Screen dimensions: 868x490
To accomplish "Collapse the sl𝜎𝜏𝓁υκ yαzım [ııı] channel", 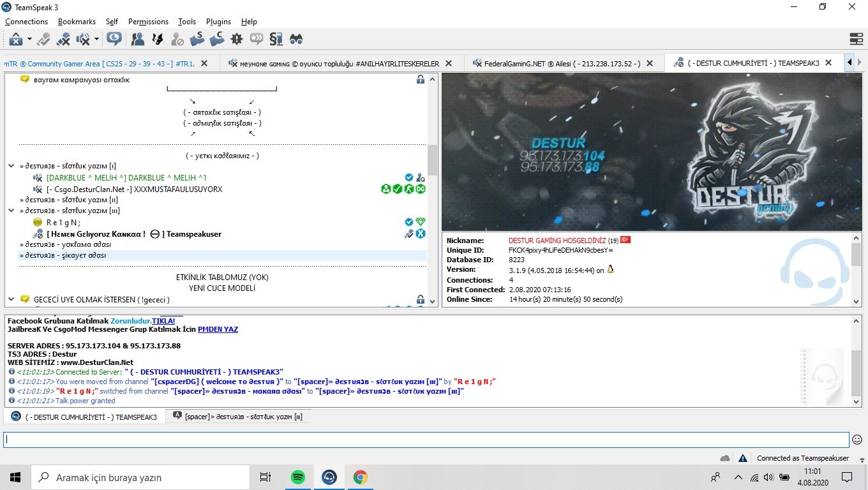I will (x=11, y=211).
